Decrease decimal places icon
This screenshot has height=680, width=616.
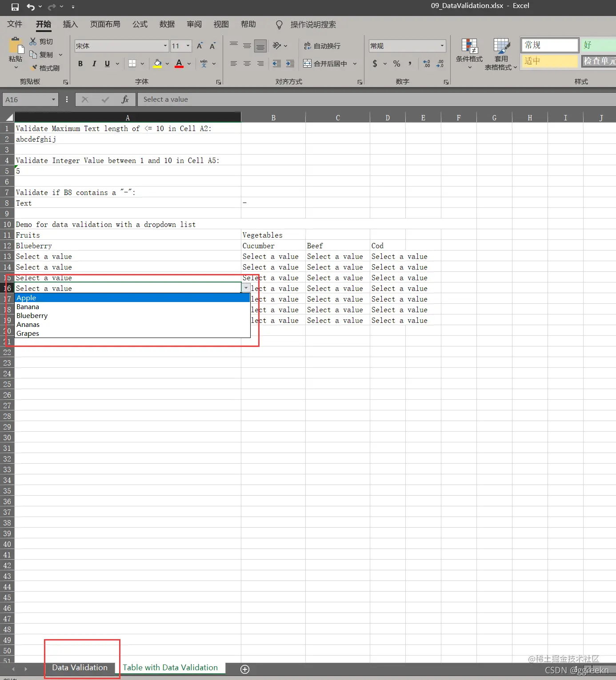coord(440,64)
